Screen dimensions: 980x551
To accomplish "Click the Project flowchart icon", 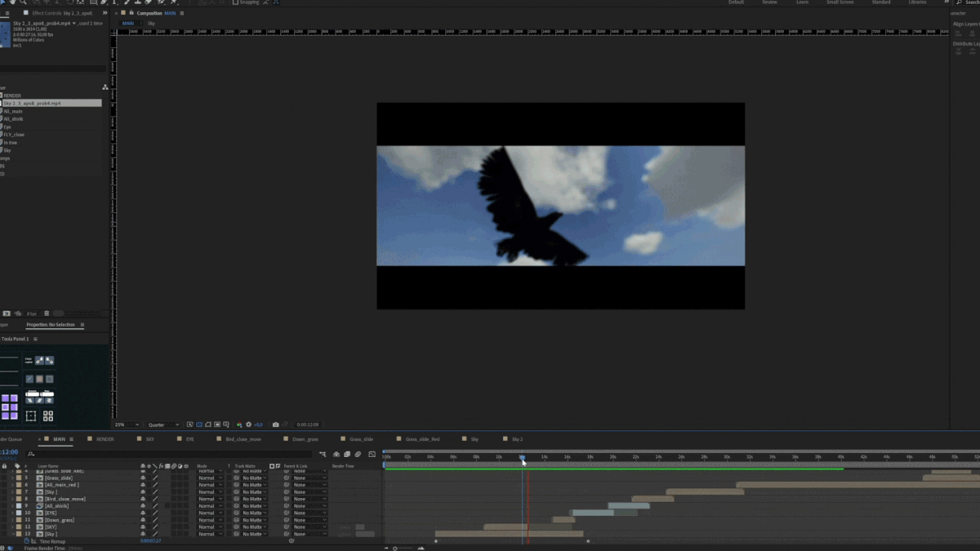I will click(x=105, y=87).
